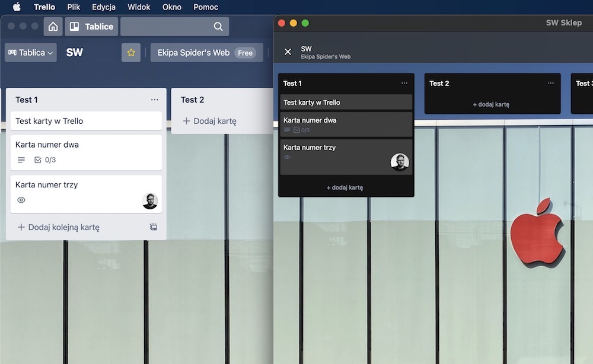Open the Pomoc menu
This screenshot has width=593, height=364.
pyautogui.click(x=206, y=7)
